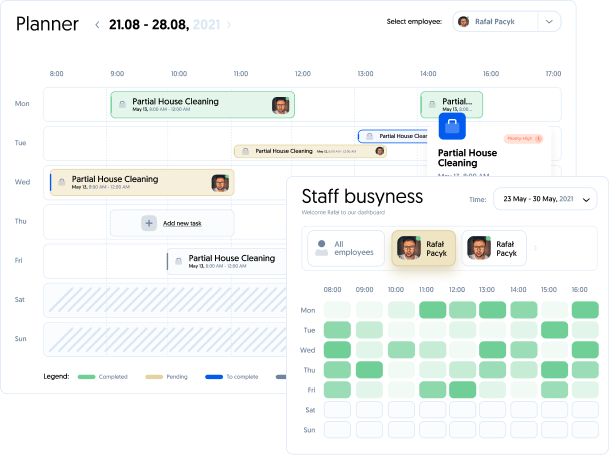This screenshot has height=455, width=609.
Task: Click the blue briefcase icon on the task popup
Action: (x=452, y=127)
